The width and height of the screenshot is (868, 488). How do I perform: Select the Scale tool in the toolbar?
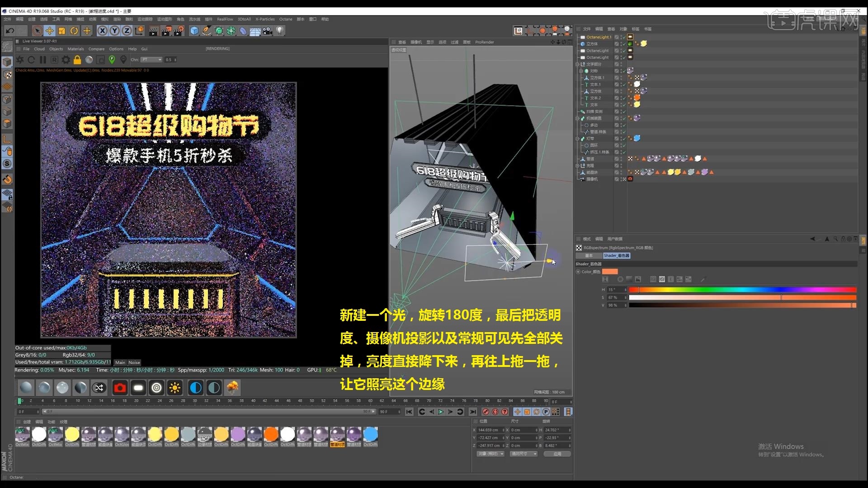tap(62, 30)
